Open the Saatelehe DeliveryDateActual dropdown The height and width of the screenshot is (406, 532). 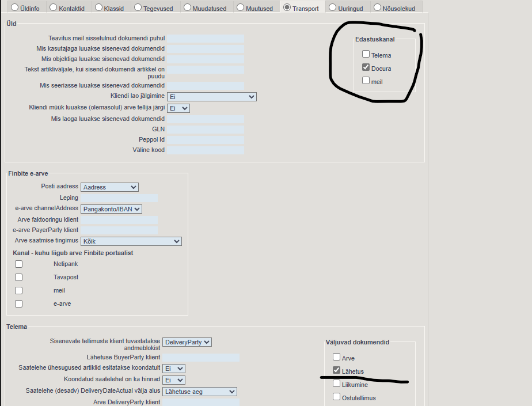pyautogui.click(x=200, y=392)
